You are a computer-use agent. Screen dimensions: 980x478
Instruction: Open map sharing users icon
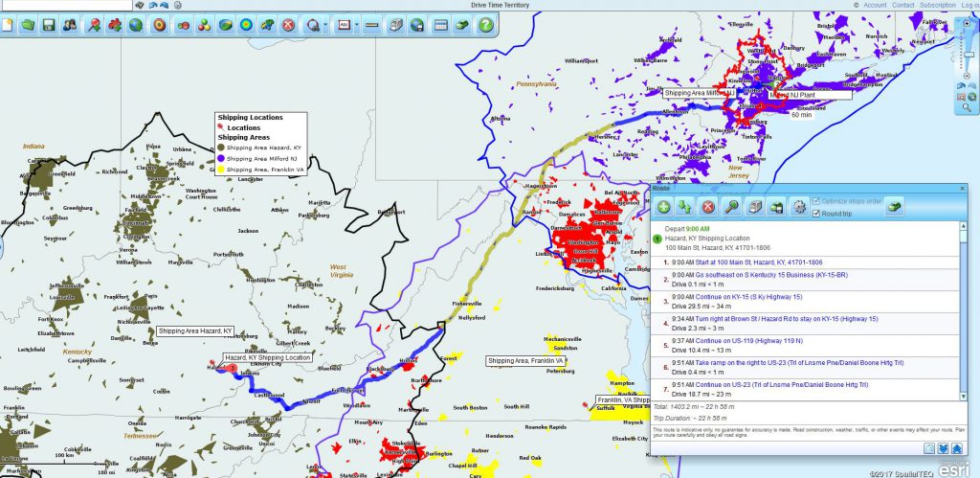click(x=70, y=25)
